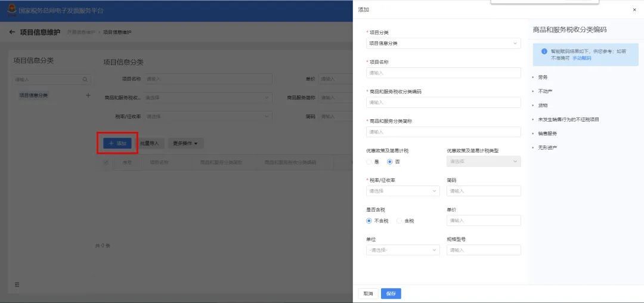Click the search magnifier in the left panel
644x303 pixels.
point(85,80)
